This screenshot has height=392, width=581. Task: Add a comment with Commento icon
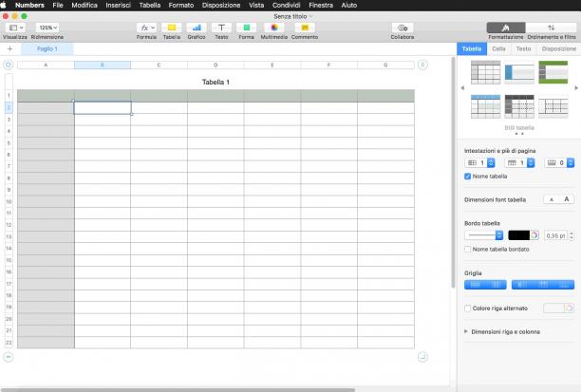click(x=305, y=28)
